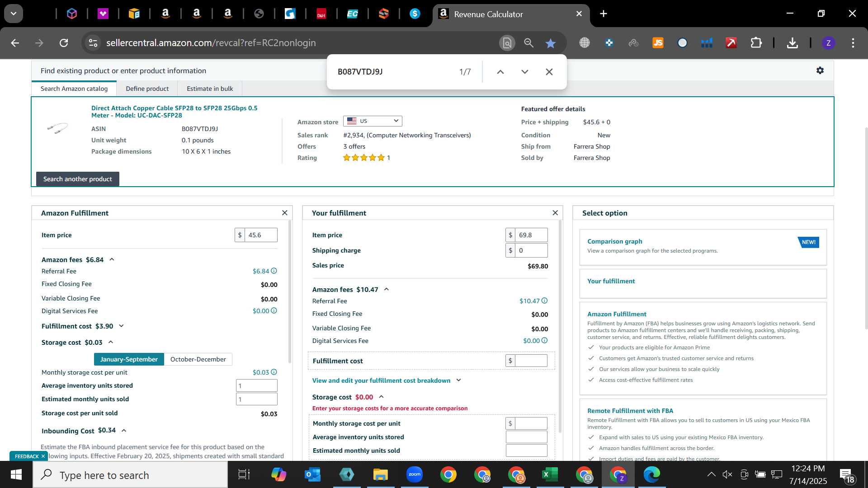This screenshot has width=868, height=488.
Task: Click Average inventory units stored field in Amazon Fulfillment
Action: tap(257, 385)
